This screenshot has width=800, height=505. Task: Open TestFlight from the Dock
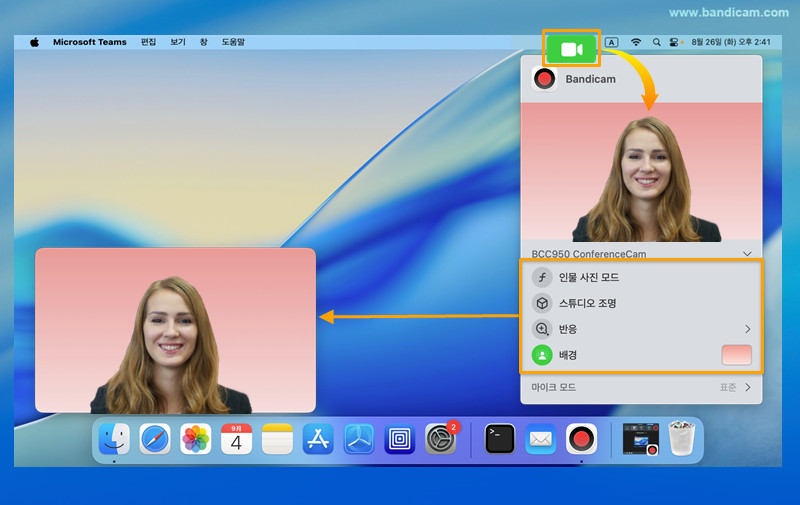tap(359, 439)
